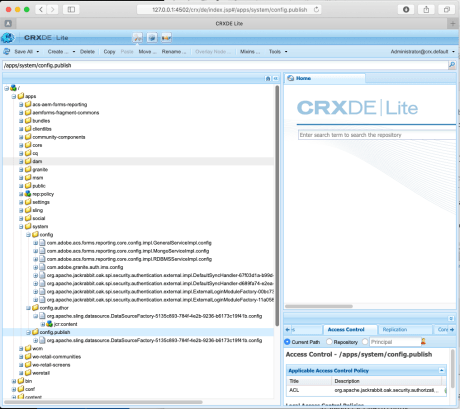Click the Principal text field
This screenshot has width=460, height=409.
[395, 342]
